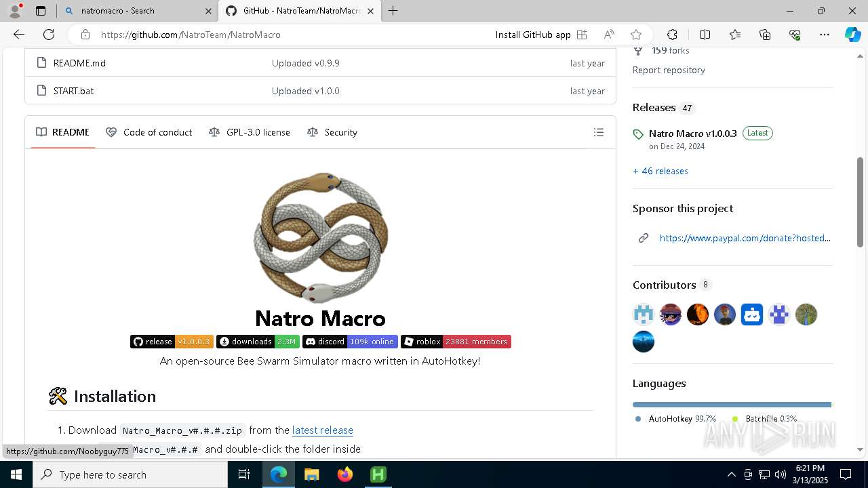Click Report repository link
This screenshot has width=868, height=488.
[669, 70]
